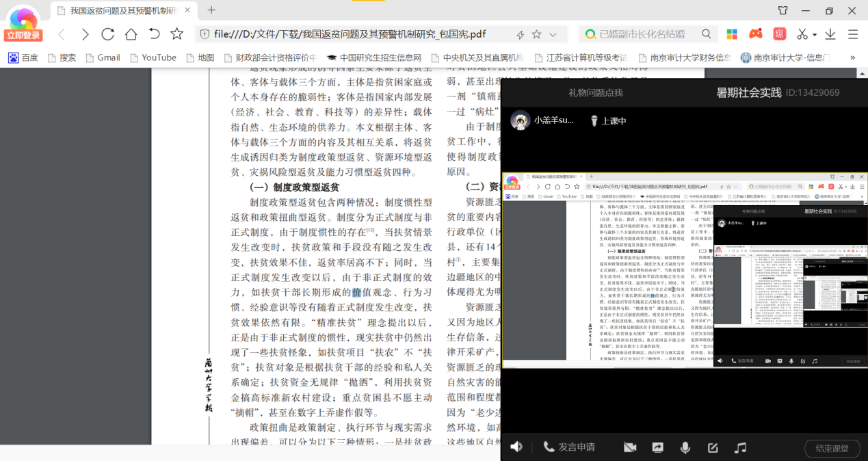Viewport: 868px width, 461px height.
Task: Expand the address bar dropdown chevron
Action: point(553,35)
